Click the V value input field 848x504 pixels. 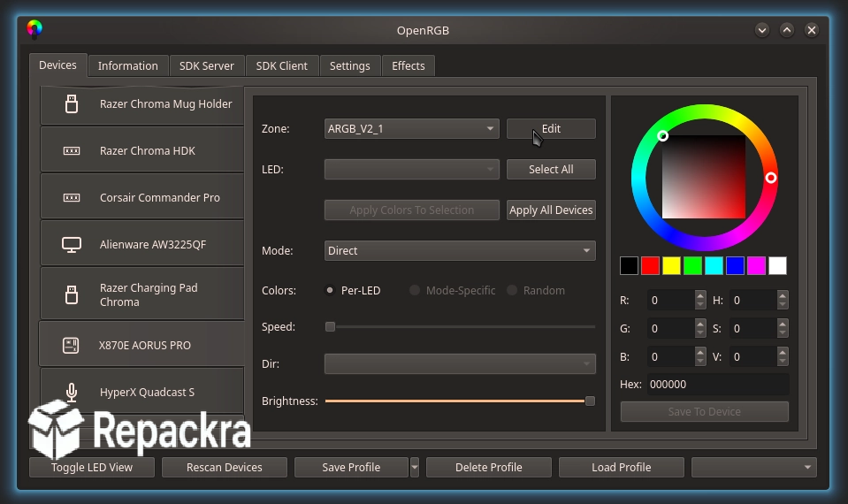pos(753,357)
